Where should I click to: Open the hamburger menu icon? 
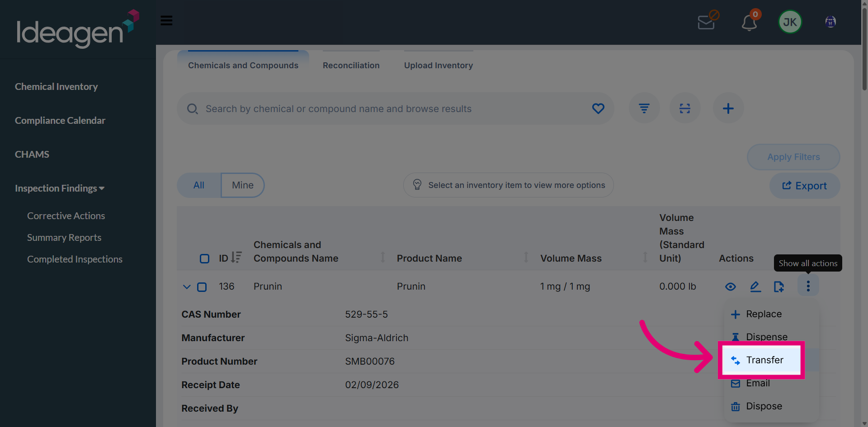pyautogui.click(x=166, y=20)
